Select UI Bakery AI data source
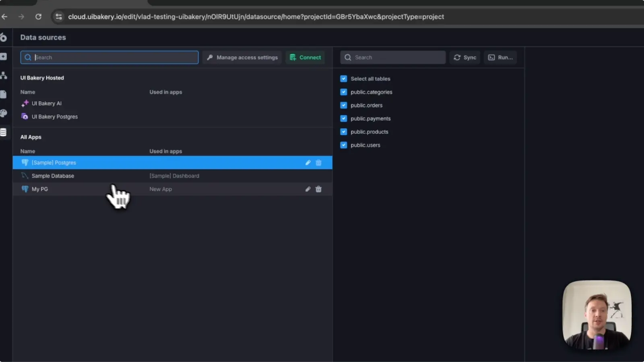Viewport: 644px width, 362px height. click(172, 103)
